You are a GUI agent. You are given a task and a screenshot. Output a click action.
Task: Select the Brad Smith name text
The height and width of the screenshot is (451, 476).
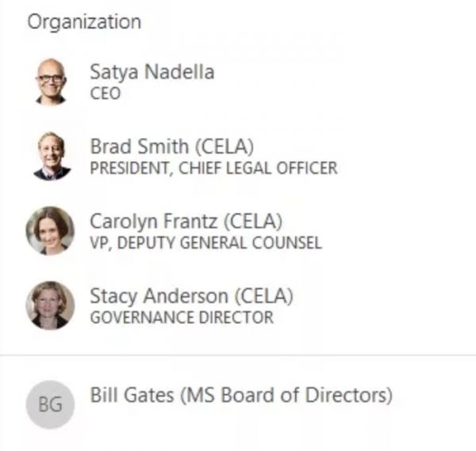coord(139,147)
